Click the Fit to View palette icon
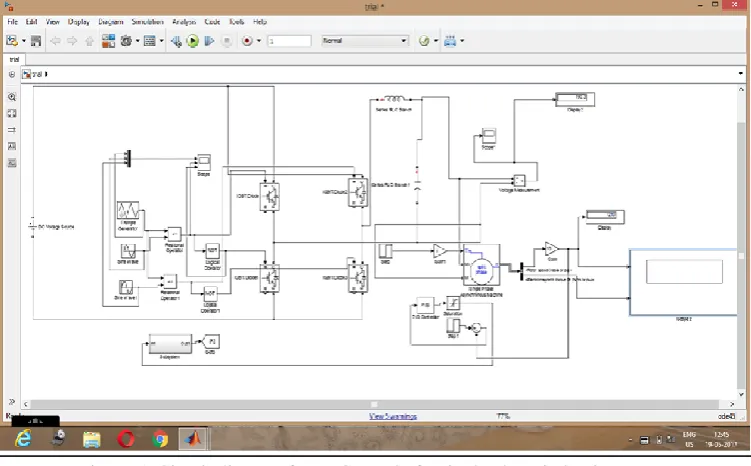The height and width of the screenshot is (466, 751). click(x=12, y=114)
